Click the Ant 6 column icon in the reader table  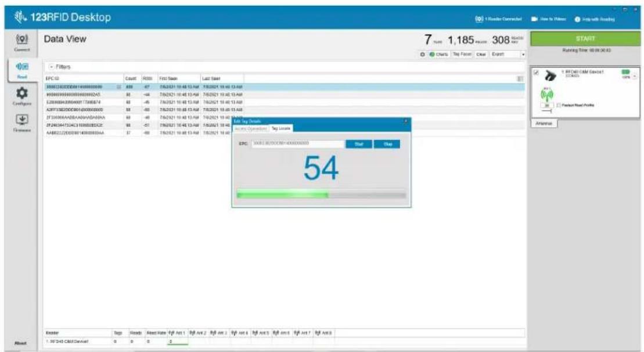coord(276,333)
